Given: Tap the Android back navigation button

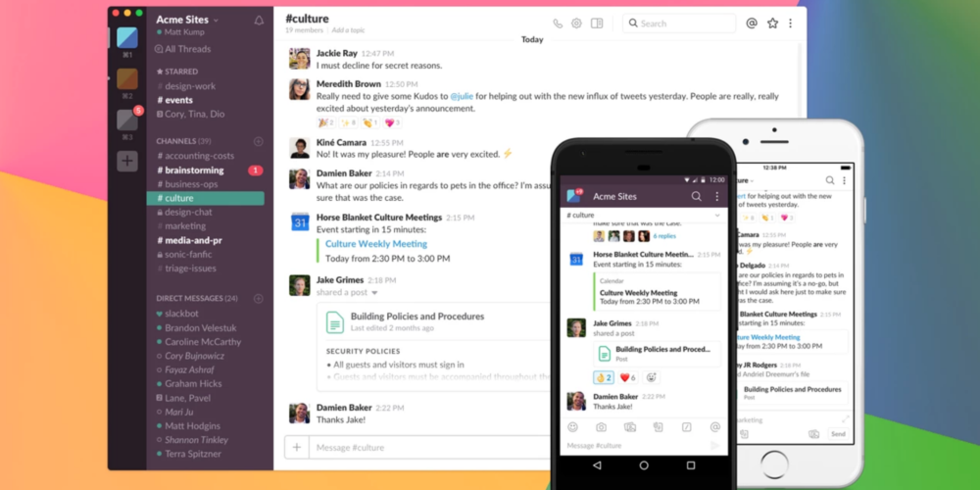Looking at the screenshot, I should click(597, 465).
